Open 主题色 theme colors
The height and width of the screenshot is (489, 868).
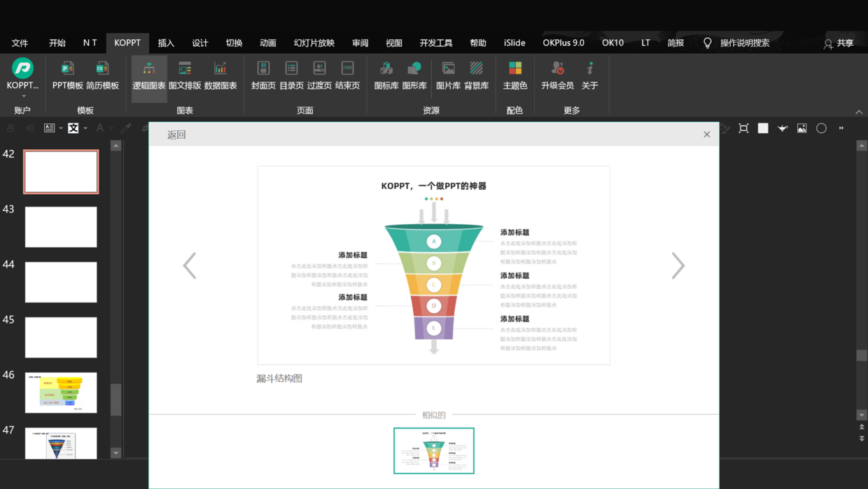(x=515, y=76)
